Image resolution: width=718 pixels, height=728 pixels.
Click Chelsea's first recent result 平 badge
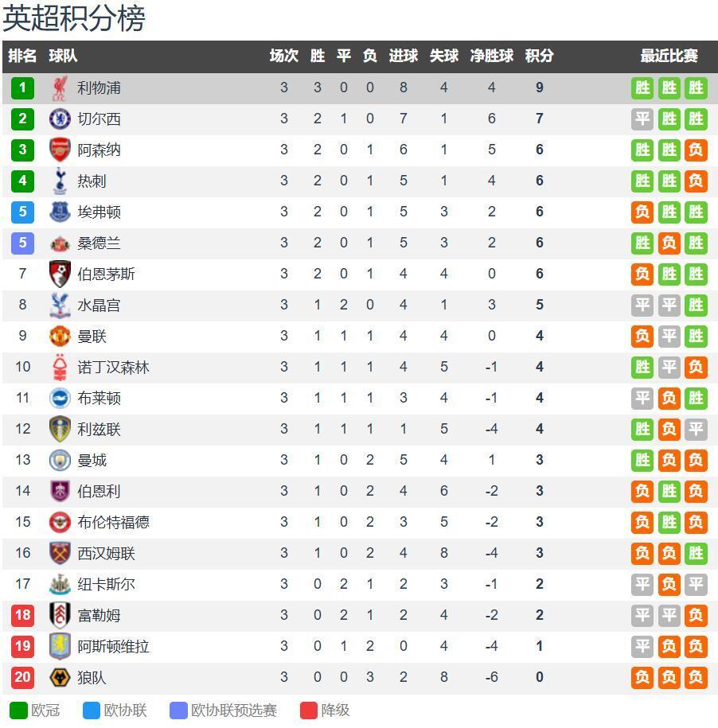click(x=642, y=119)
